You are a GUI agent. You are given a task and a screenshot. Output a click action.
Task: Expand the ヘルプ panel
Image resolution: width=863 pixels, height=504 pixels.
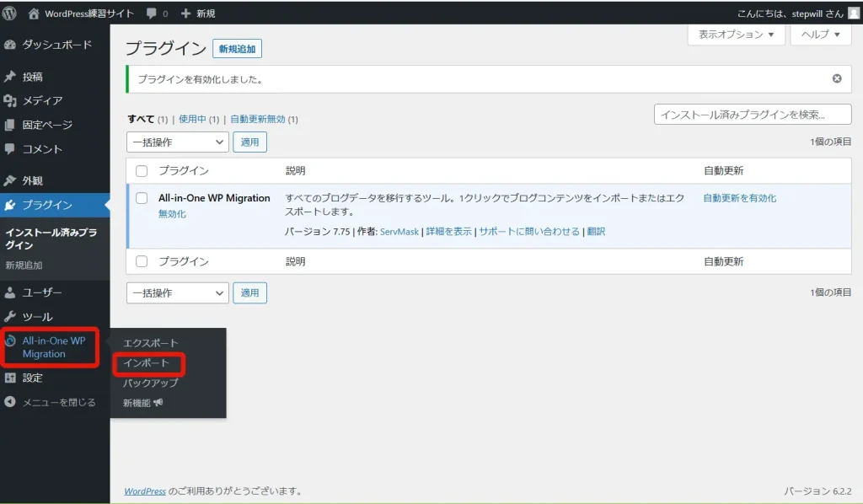(821, 35)
